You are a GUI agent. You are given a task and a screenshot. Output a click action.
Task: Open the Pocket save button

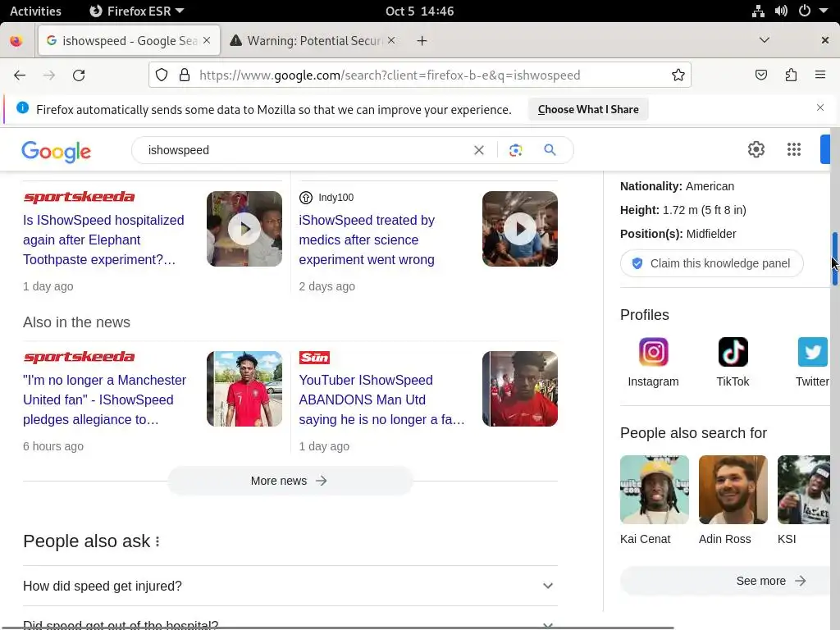760,75
